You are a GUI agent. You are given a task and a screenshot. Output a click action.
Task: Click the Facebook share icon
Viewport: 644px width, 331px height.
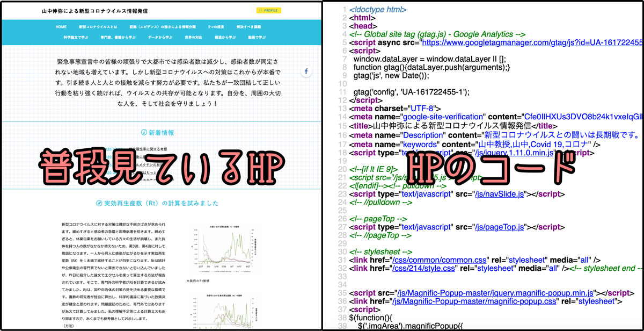(306, 71)
